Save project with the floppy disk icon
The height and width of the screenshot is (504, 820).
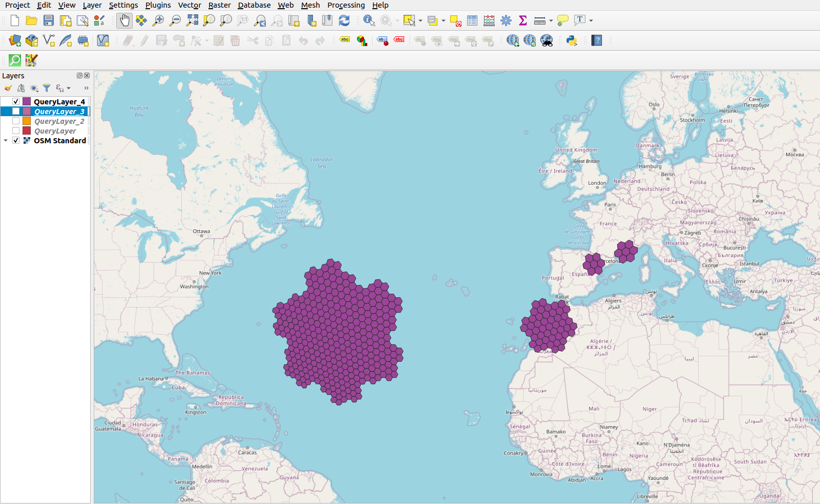[49, 20]
